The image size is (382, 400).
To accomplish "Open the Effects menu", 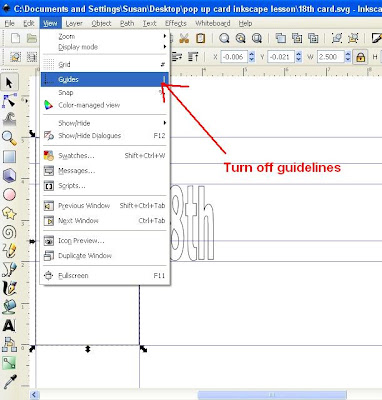I will point(176,23).
